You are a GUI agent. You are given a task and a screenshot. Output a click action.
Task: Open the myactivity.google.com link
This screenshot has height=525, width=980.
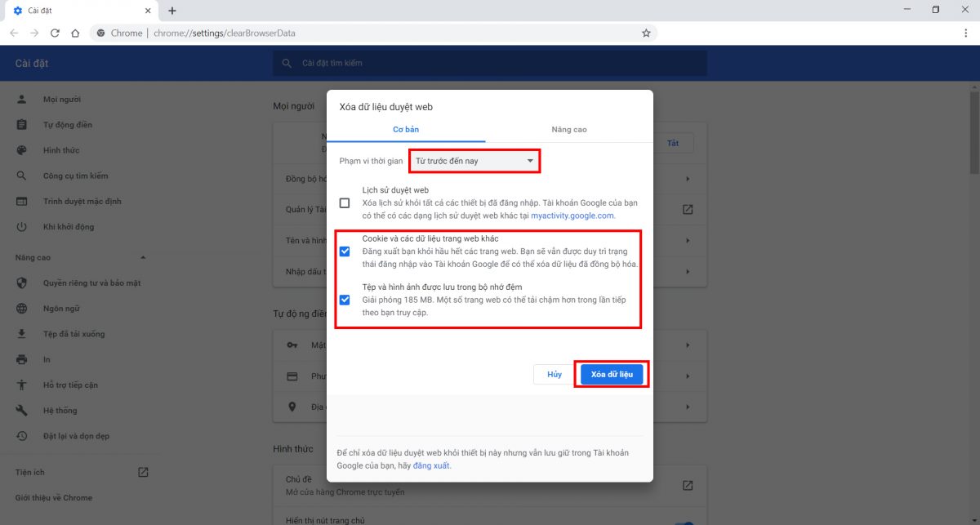pos(572,216)
